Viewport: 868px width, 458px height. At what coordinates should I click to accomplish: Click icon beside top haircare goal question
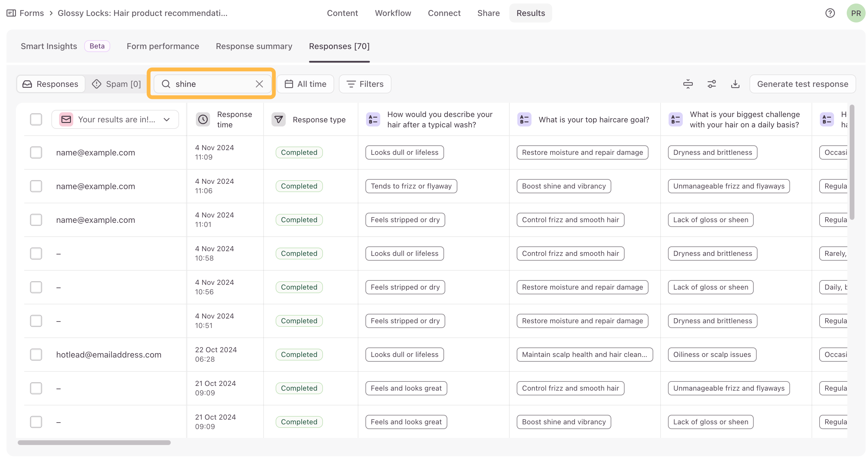(x=524, y=119)
